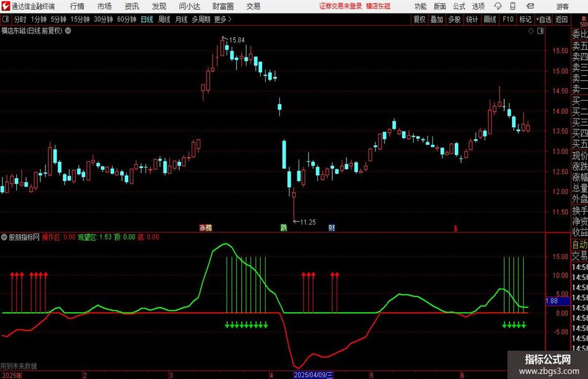The height and width of the screenshot is (379, 588).
Task: Click the 标记 toolbar button
Action: pos(525,19)
